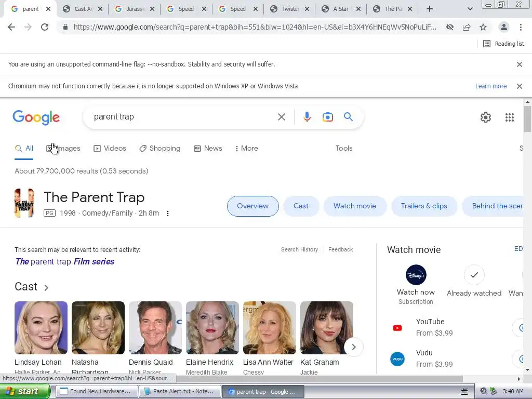Click the Google logo
Image resolution: width=532 pixels, height=399 pixels.
point(36,117)
